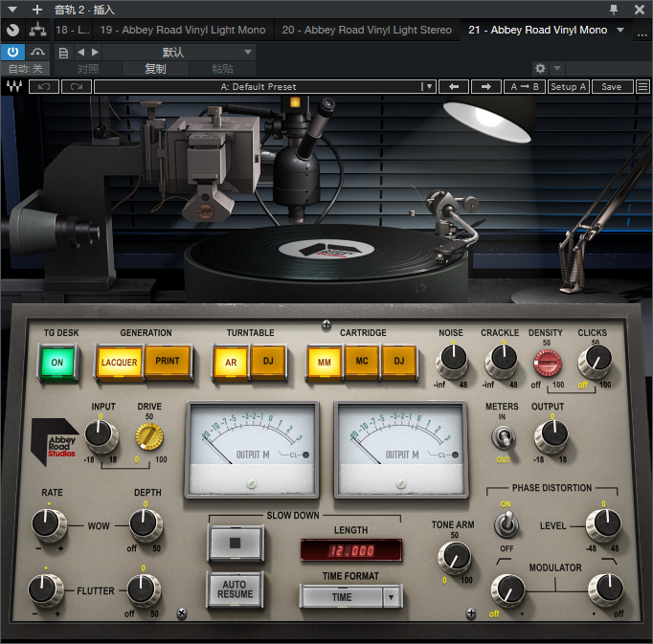Switch to 20 - Abbey Road Vinyl Light Stereo tab
The height and width of the screenshot is (644, 653).
click(x=367, y=30)
